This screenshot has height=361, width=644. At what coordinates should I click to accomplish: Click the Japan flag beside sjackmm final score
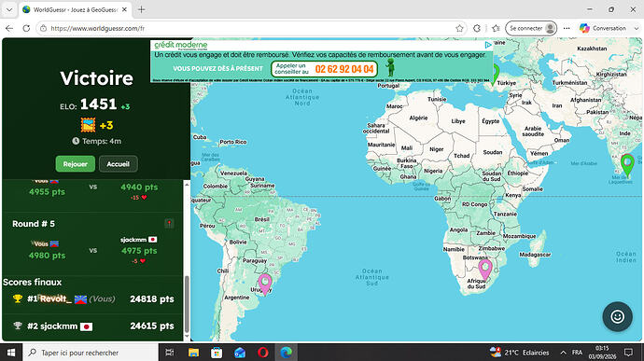pyautogui.click(x=86, y=326)
